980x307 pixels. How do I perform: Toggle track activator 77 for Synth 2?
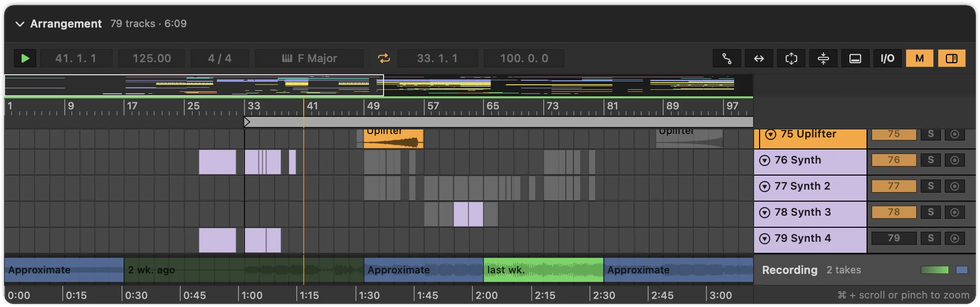[x=894, y=186]
